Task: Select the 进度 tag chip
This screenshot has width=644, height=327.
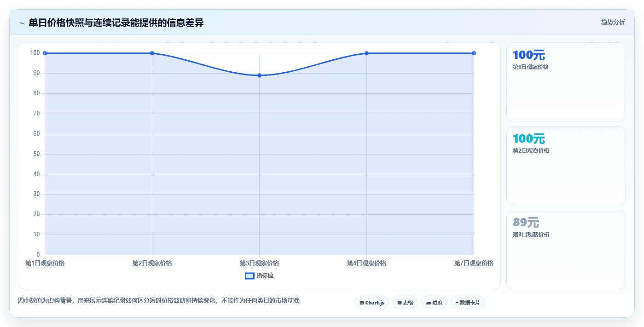Action: tap(434, 303)
